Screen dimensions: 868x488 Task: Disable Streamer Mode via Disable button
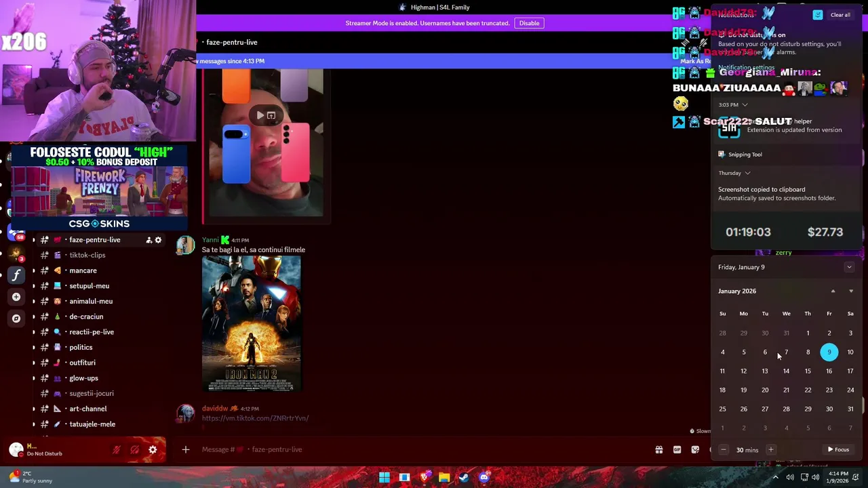tap(529, 23)
